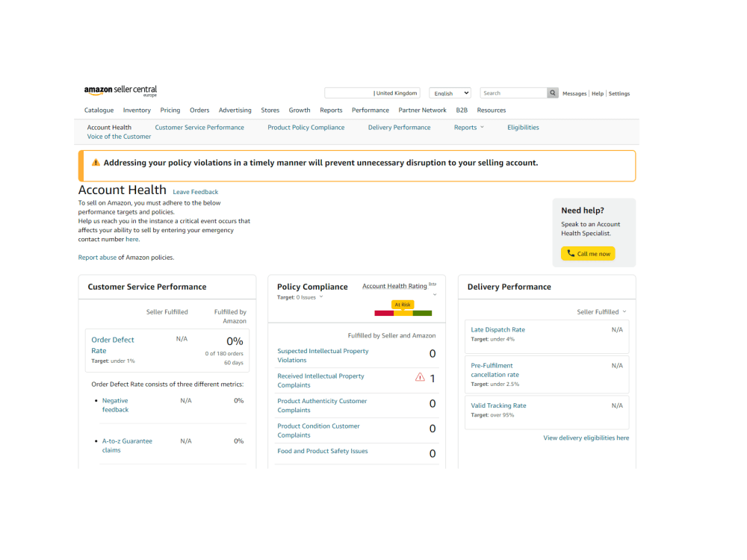Screen dimensions: 747x560
Task: Open the Partner Network menu
Action: (x=423, y=110)
